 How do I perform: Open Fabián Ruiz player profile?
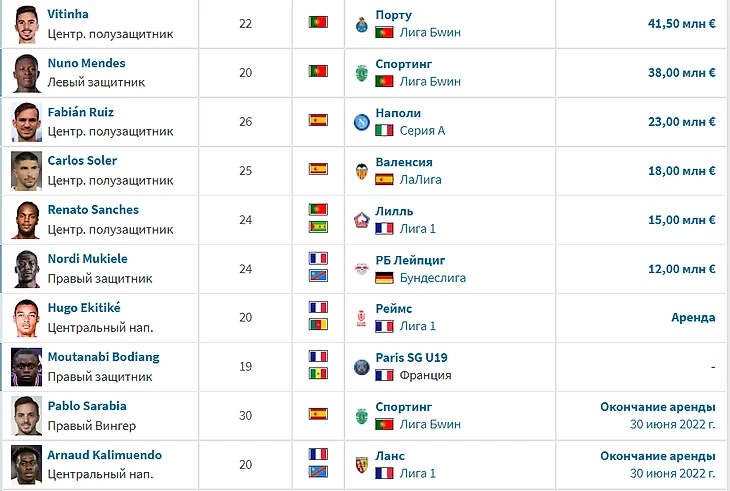(x=81, y=112)
